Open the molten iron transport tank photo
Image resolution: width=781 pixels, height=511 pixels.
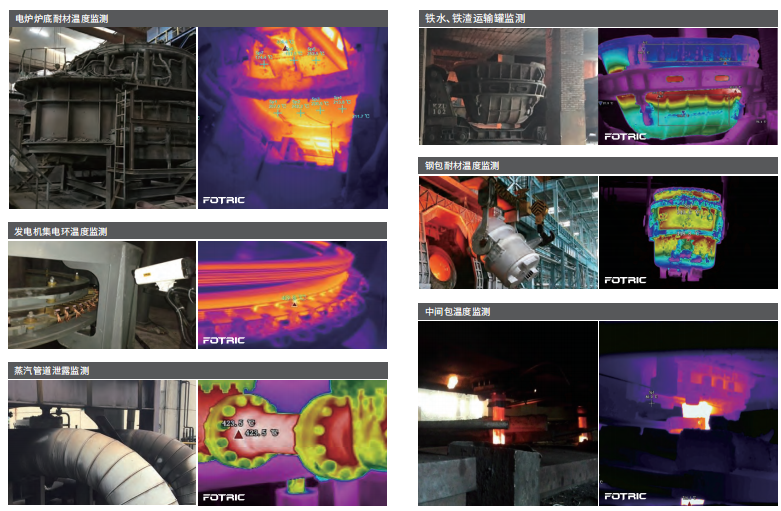point(507,86)
